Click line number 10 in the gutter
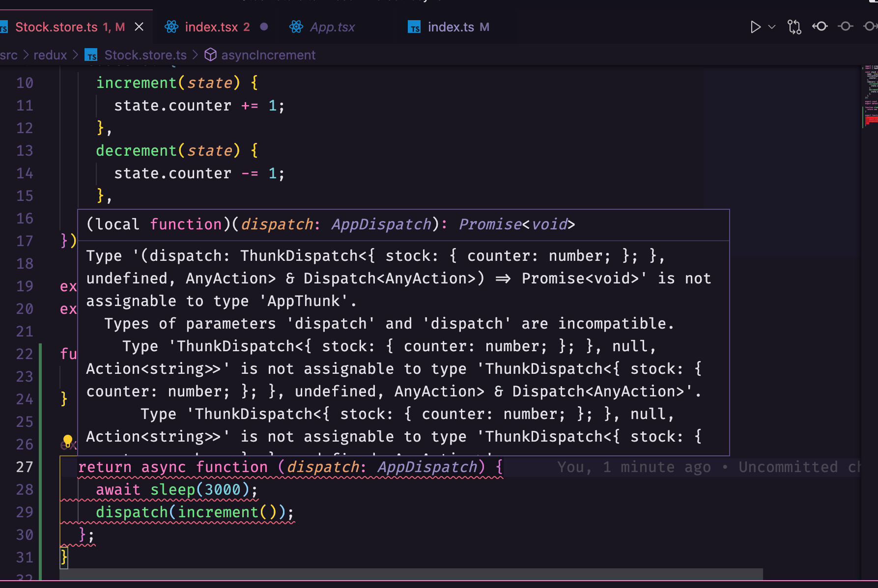This screenshot has width=878, height=588. [x=25, y=83]
